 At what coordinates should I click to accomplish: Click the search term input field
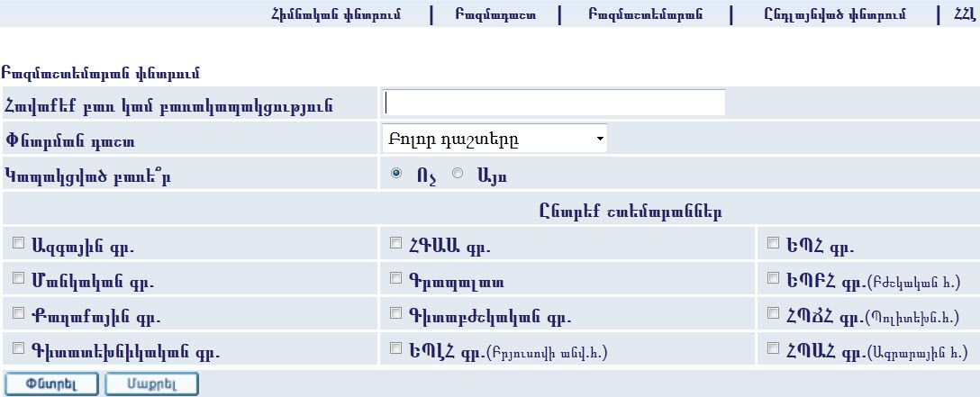coord(554,103)
